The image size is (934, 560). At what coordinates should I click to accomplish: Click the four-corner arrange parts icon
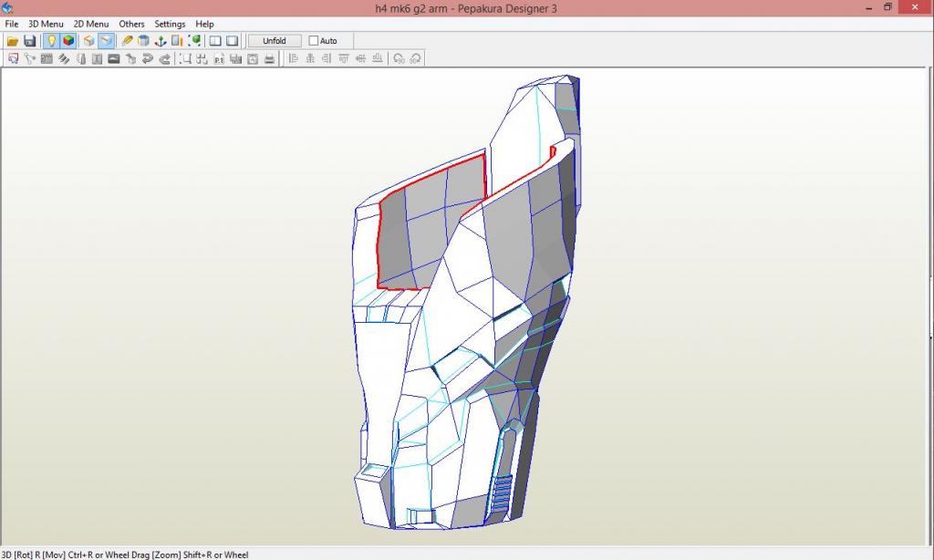202,58
